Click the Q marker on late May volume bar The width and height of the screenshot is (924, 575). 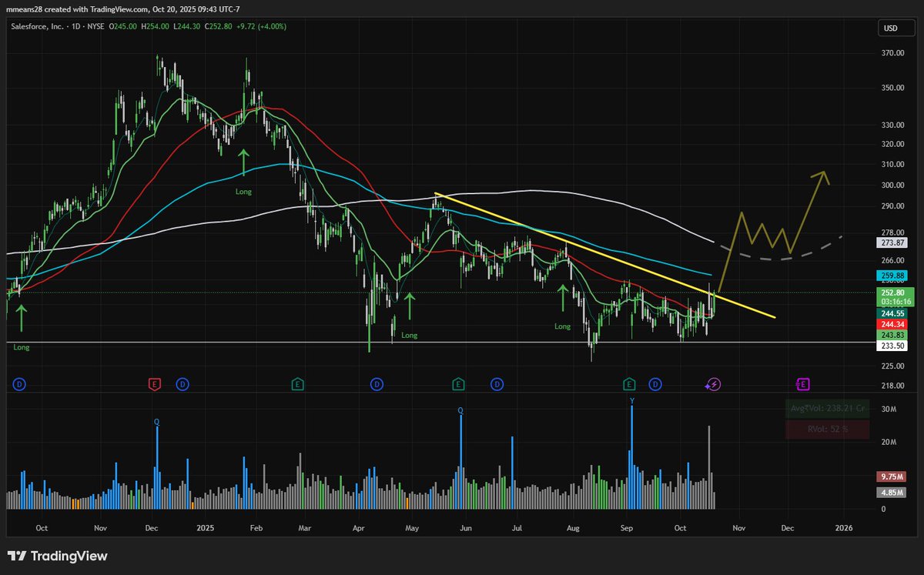click(x=460, y=410)
